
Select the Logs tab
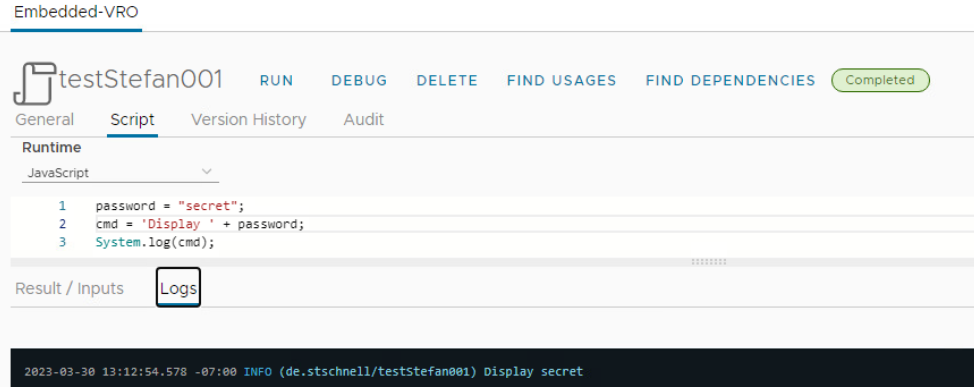(178, 288)
